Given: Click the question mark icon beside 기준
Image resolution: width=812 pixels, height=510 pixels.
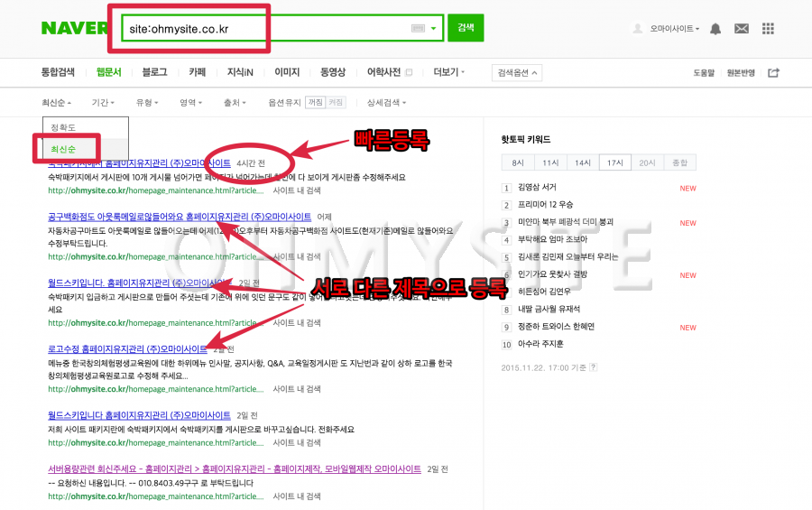Looking at the screenshot, I should [593, 367].
